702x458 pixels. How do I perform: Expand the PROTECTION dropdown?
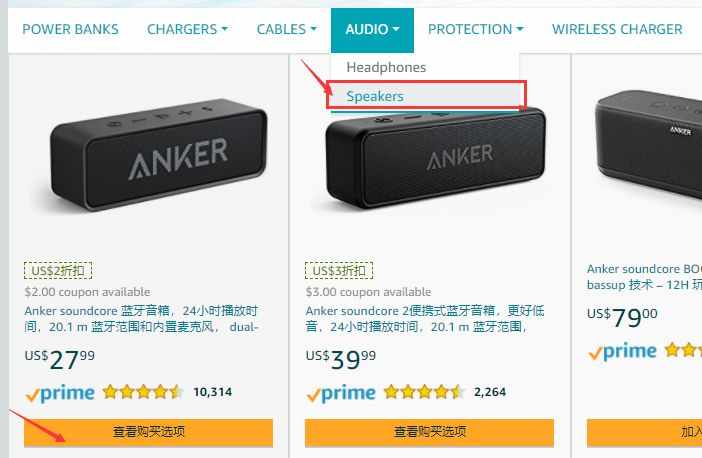[x=475, y=30]
